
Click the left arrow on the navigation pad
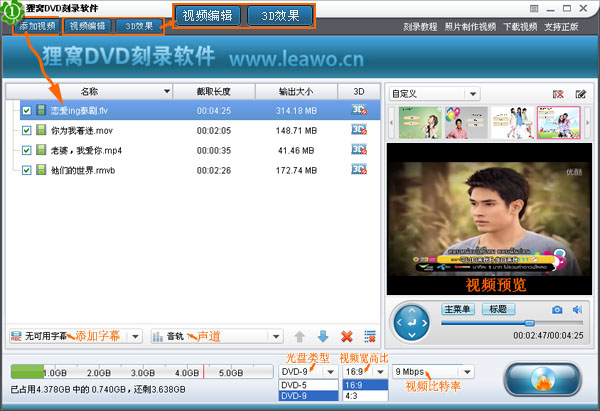click(399, 323)
